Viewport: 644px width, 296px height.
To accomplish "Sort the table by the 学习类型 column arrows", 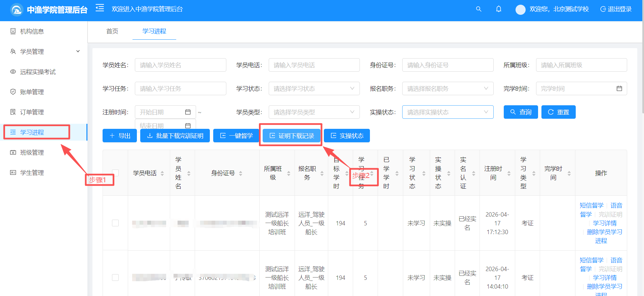I will point(534,173).
